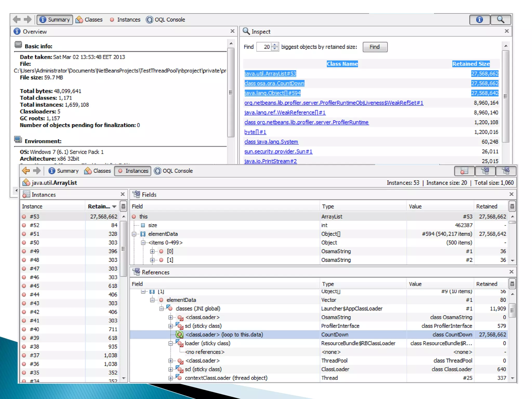Viewport: 532px width, 399px height.
Task: Toggle Instances panel view button in the lower toolbar
Action: point(464,171)
